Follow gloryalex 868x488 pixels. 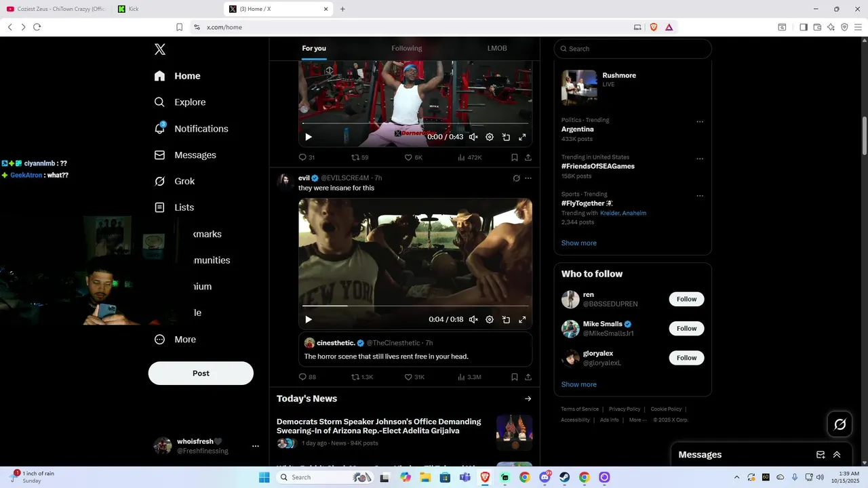(x=686, y=358)
